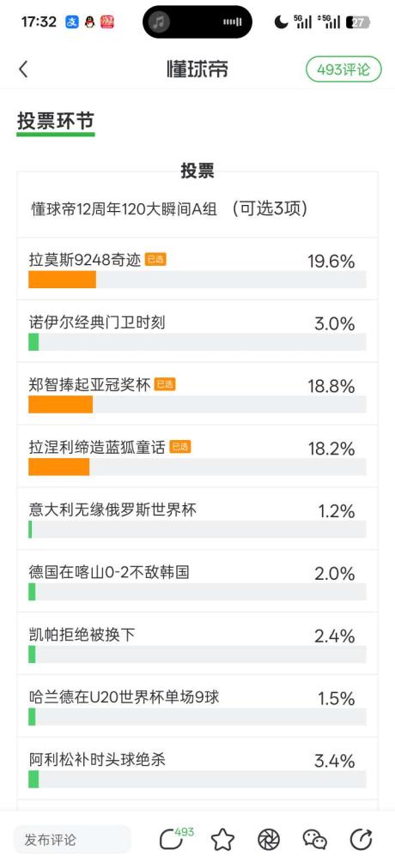Open the 493评论 button in the header

tap(344, 69)
